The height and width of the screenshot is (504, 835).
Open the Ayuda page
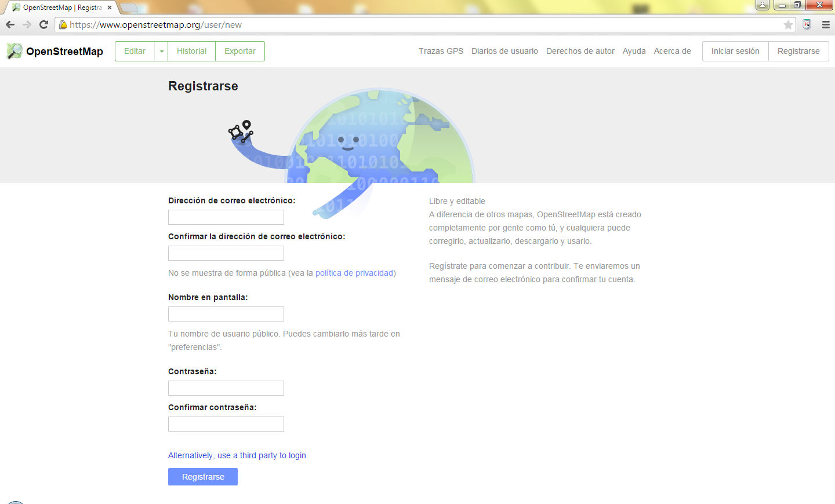(634, 51)
